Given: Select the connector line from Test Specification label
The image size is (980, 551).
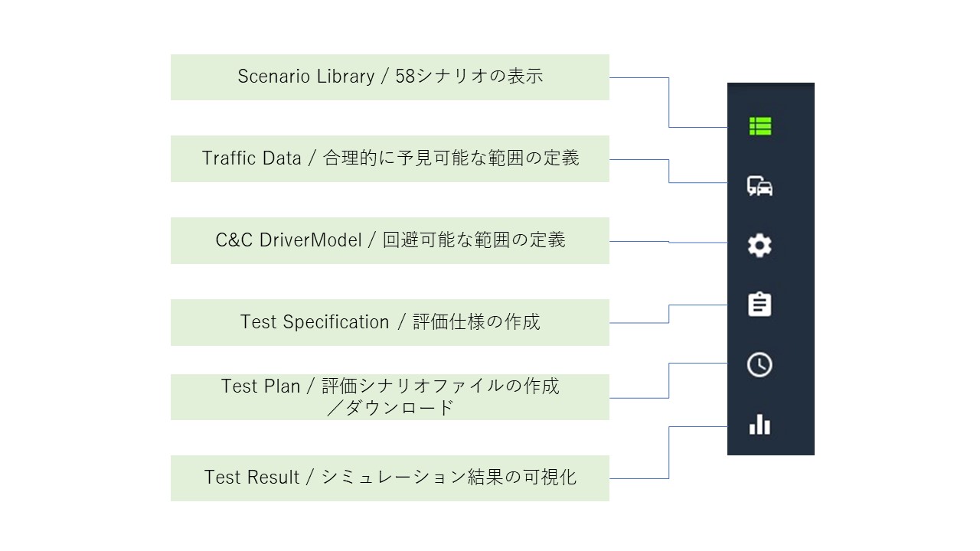Looking at the screenshot, I should pyautogui.click(x=669, y=314).
